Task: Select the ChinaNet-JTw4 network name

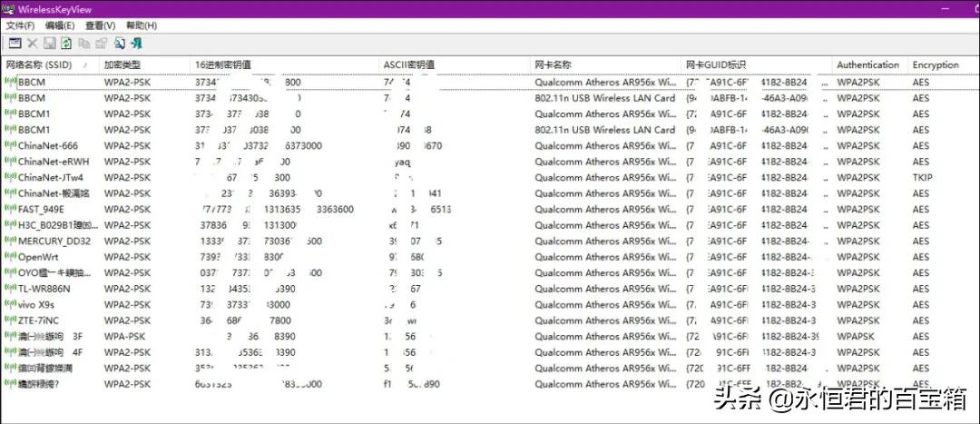Action: click(51, 178)
